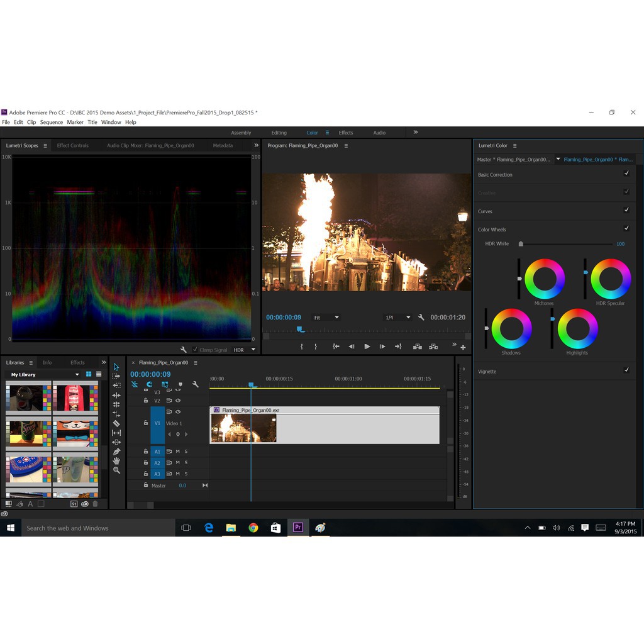Viewport: 644px width, 644px height.
Task: Switch to the Editing workspace
Action: (x=279, y=133)
